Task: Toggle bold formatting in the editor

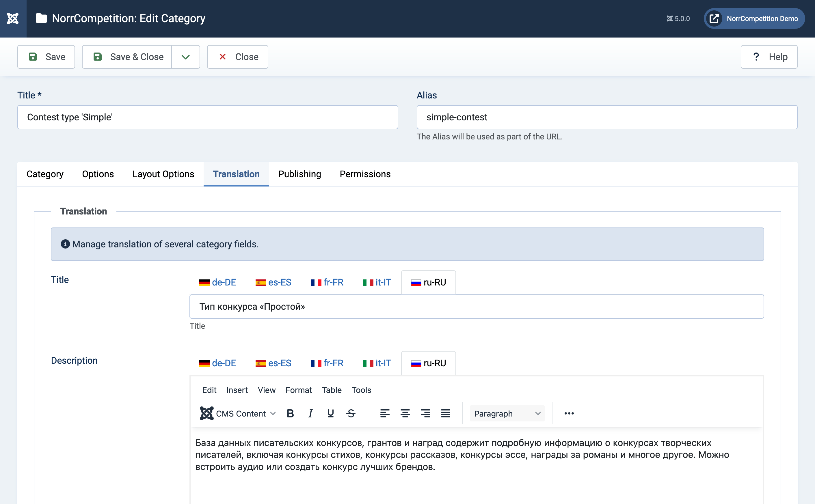Action: tap(290, 413)
